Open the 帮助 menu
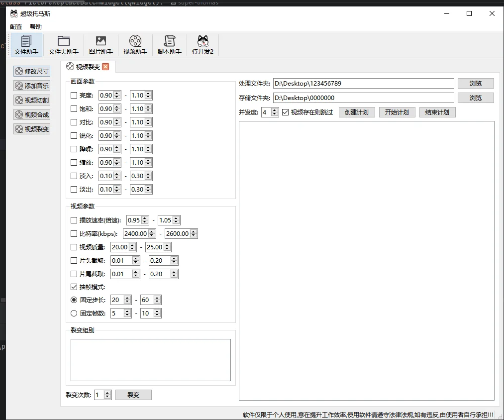The width and height of the screenshot is (504, 420). pyautogui.click(x=36, y=27)
